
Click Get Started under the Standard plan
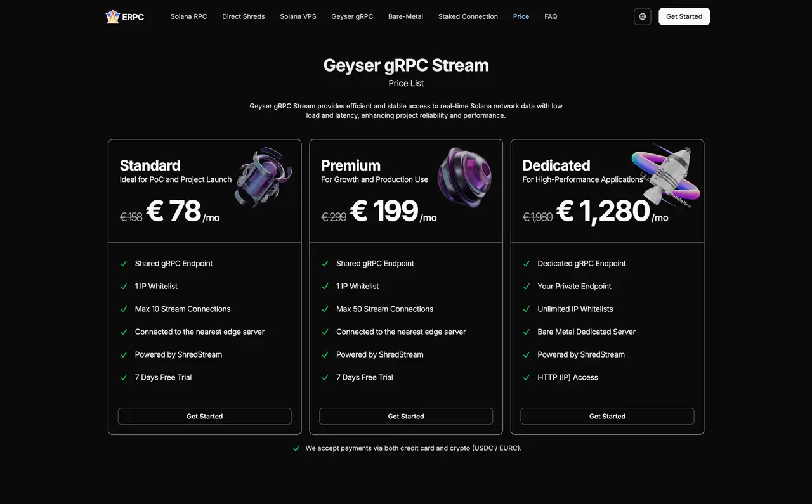click(204, 416)
